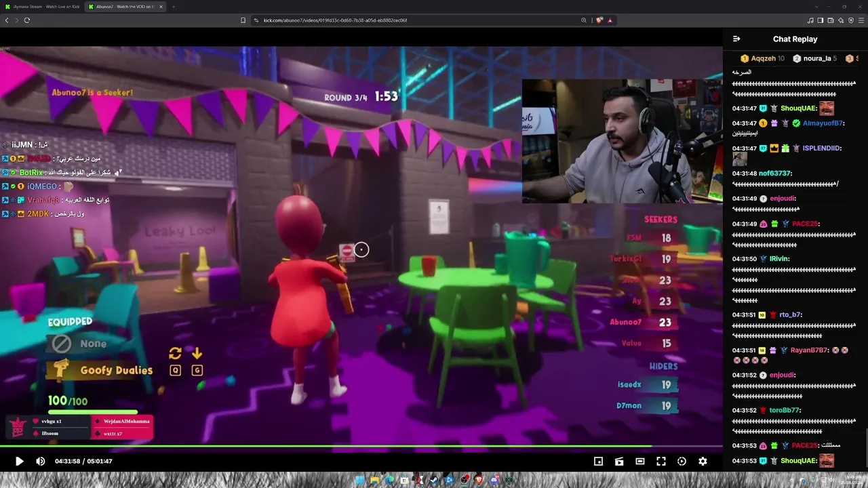Play the paused VOD
Image resolution: width=868 pixels, height=488 pixels.
[19, 461]
